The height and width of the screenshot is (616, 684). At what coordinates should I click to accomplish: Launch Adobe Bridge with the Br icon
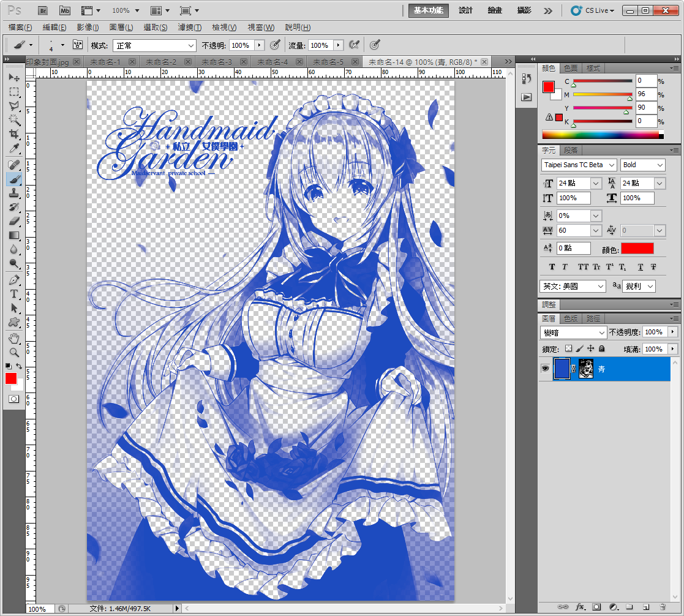tap(43, 10)
